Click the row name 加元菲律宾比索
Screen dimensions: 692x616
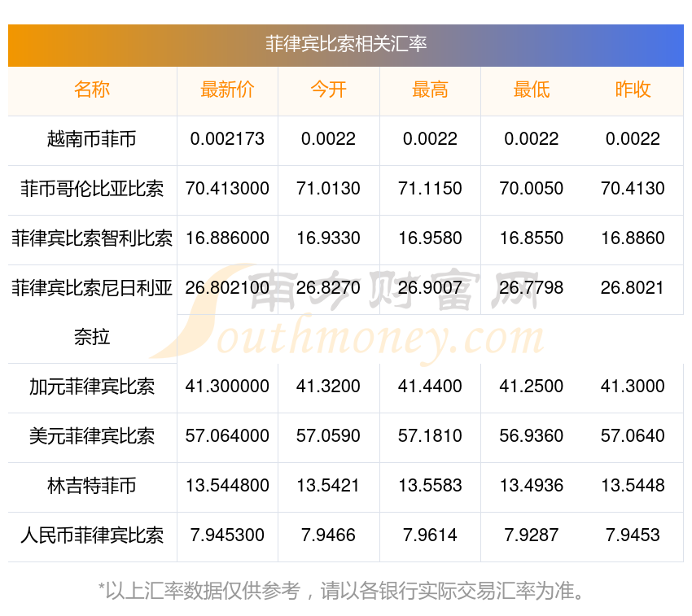coord(92,387)
